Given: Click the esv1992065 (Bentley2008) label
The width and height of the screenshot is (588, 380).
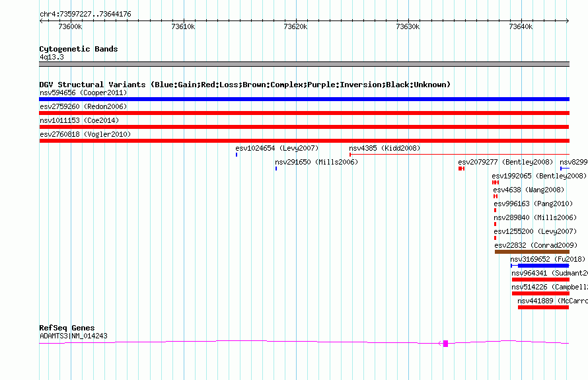Looking at the screenshot, I should (x=539, y=176).
